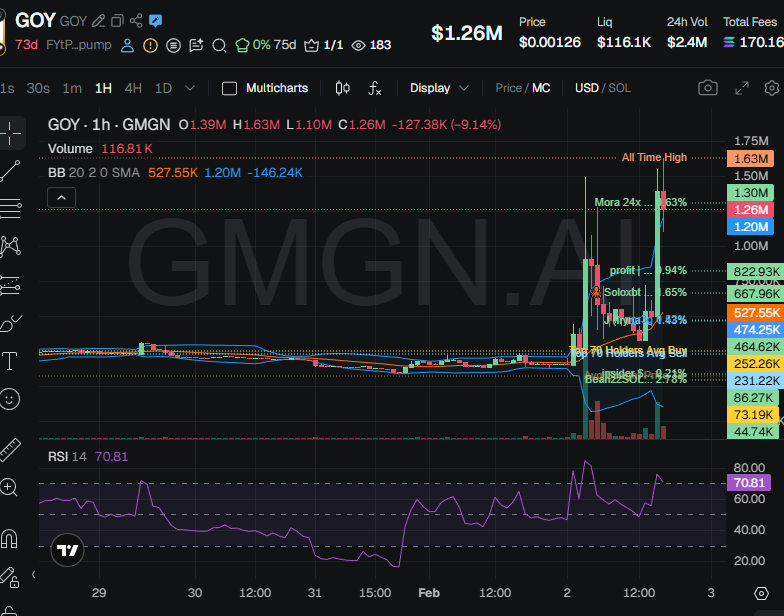The width and height of the screenshot is (784, 616).
Task: Click the purple 70.81 RSI value label
Action: (x=748, y=483)
